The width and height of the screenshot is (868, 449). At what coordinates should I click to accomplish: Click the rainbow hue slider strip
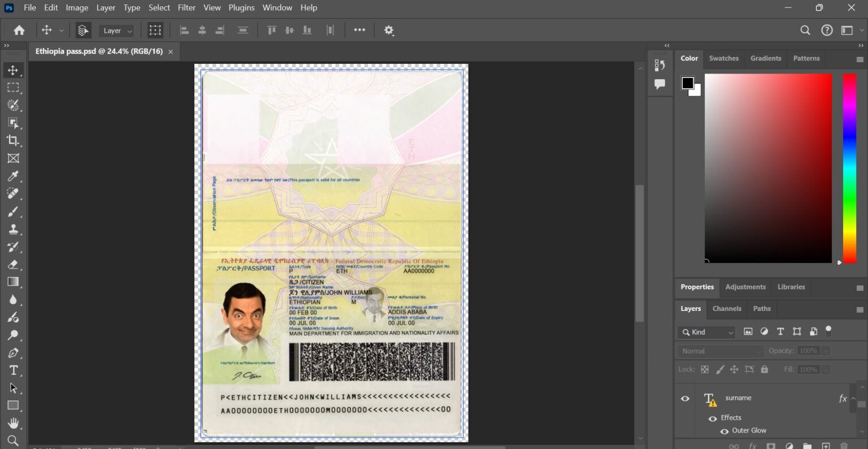click(850, 168)
